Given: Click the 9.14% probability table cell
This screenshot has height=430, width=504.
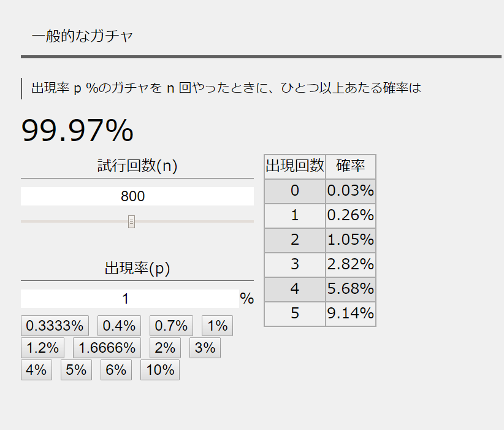Looking at the screenshot, I should tap(351, 313).
